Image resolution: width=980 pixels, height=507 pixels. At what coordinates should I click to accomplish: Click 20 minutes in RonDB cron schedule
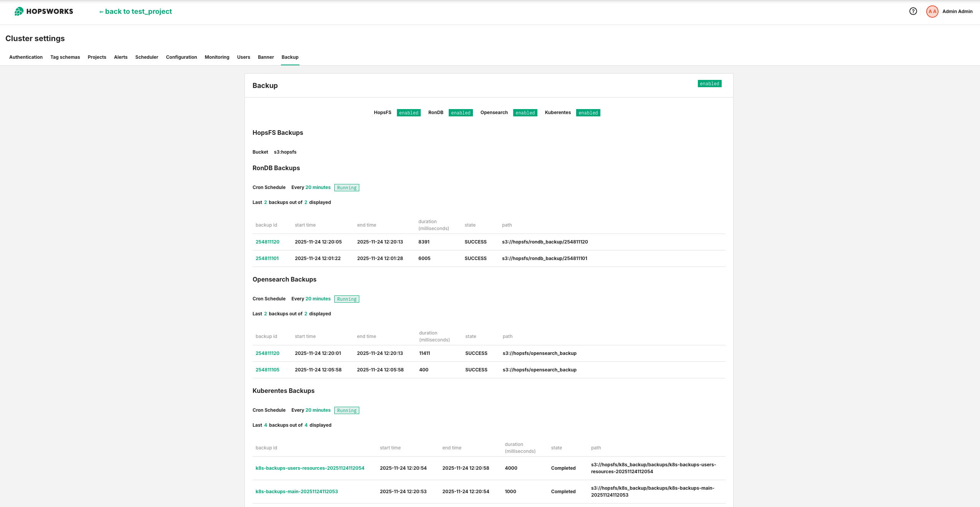[x=318, y=187]
